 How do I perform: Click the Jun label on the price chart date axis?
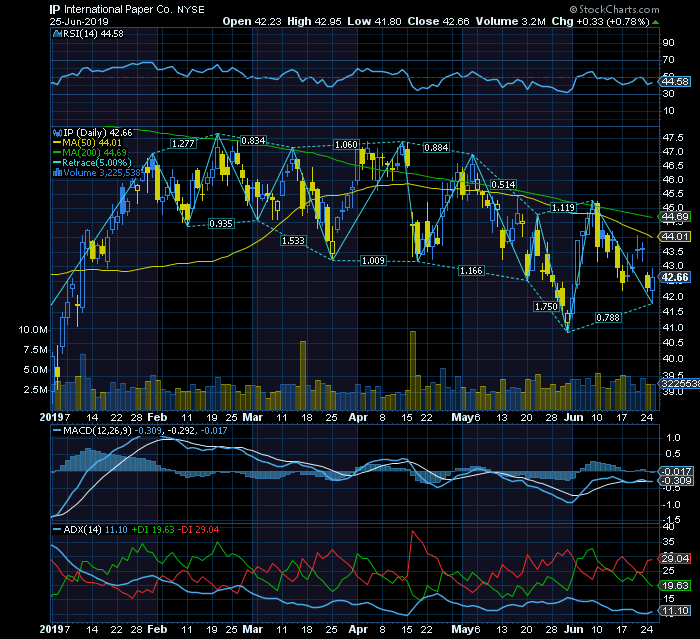574,418
